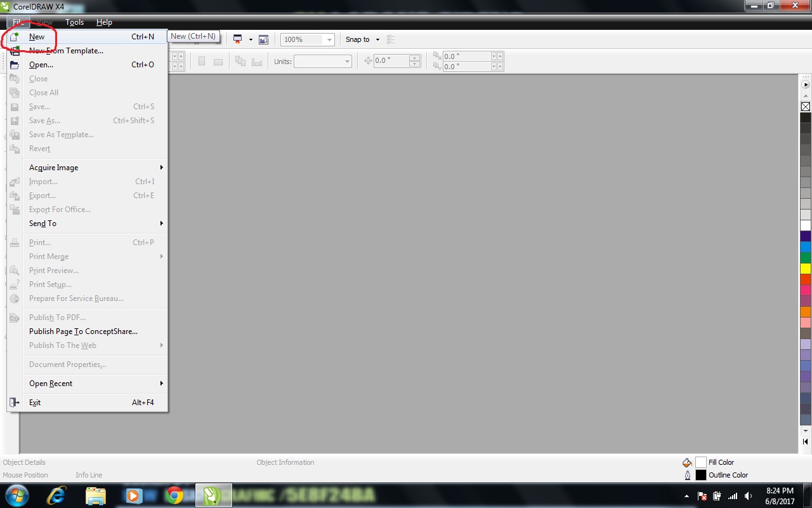Click the Object Information status text

point(285,462)
